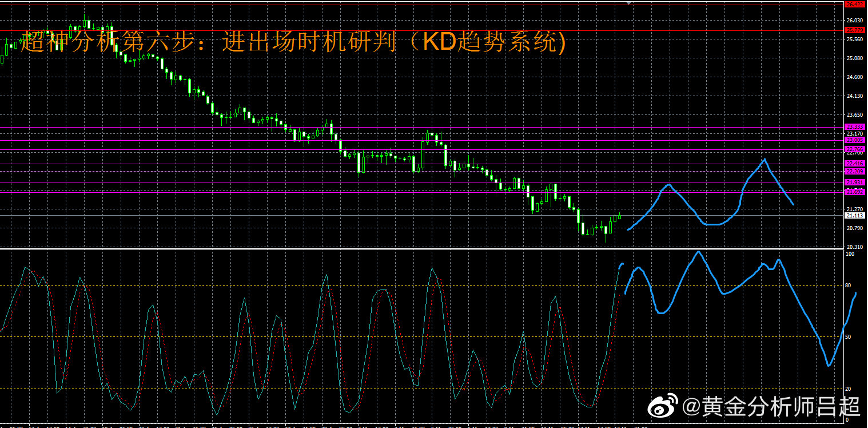Click the 21.692 magenta price label
This screenshot has width=868, height=428.
click(x=855, y=192)
